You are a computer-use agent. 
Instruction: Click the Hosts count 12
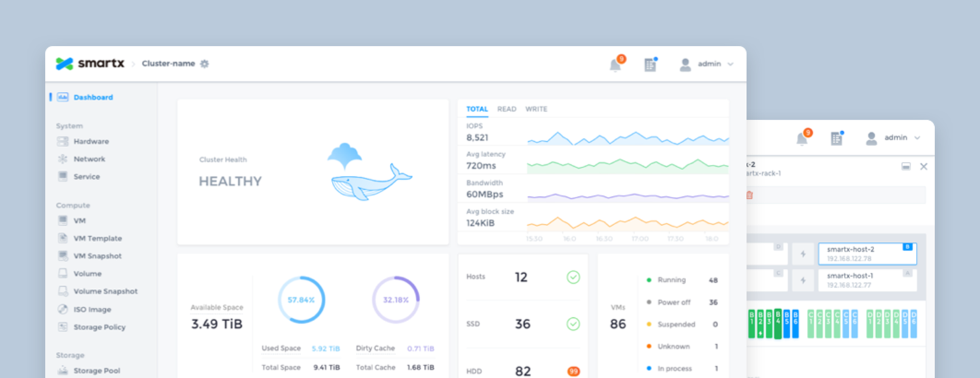point(521,277)
